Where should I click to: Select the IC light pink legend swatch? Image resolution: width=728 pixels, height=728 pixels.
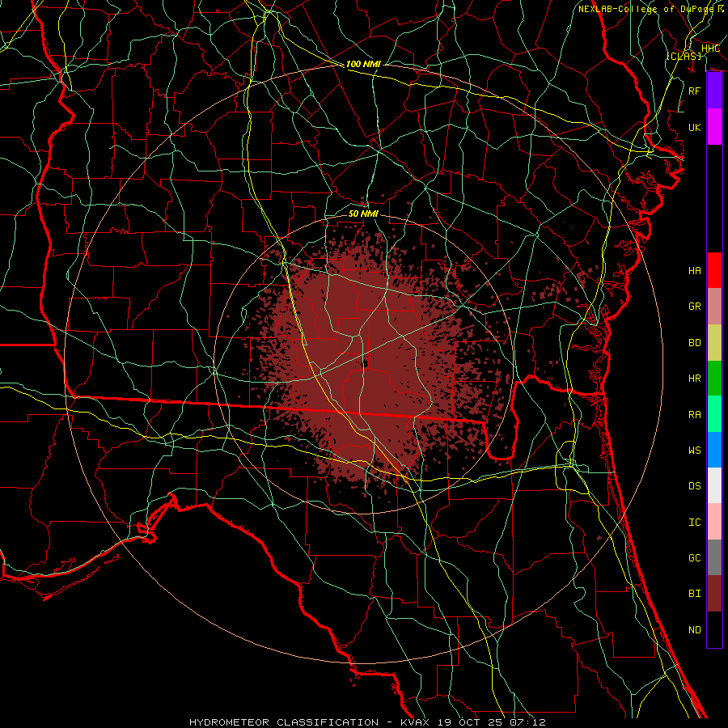click(x=714, y=522)
